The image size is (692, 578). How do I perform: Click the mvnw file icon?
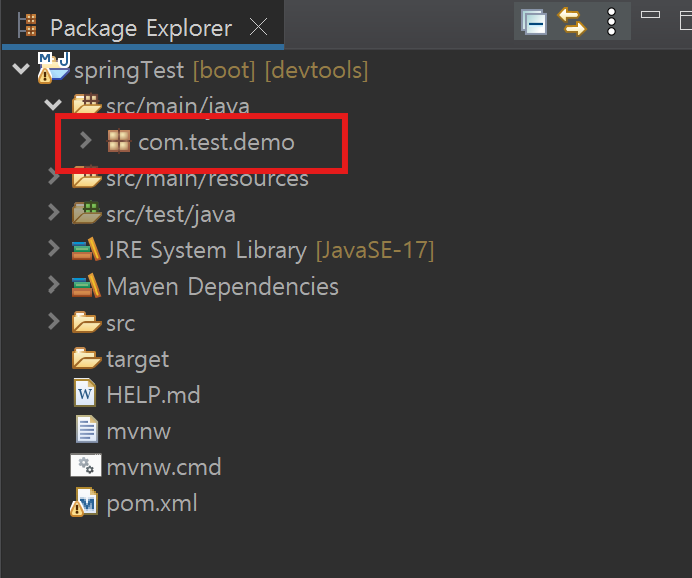tap(86, 429)
